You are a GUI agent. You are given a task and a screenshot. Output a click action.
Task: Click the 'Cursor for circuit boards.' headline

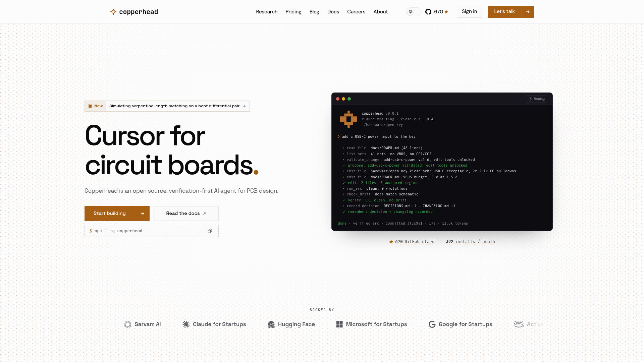tap(172, 150)
